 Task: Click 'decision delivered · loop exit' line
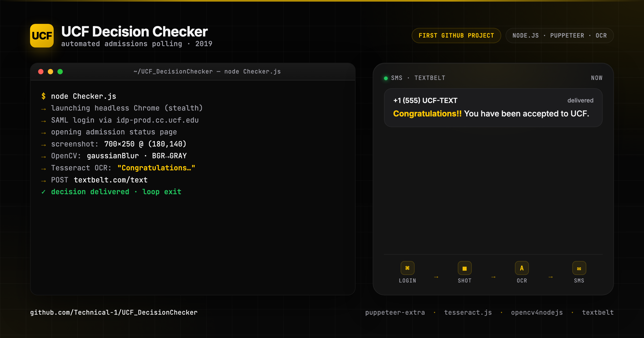point(111,192)
